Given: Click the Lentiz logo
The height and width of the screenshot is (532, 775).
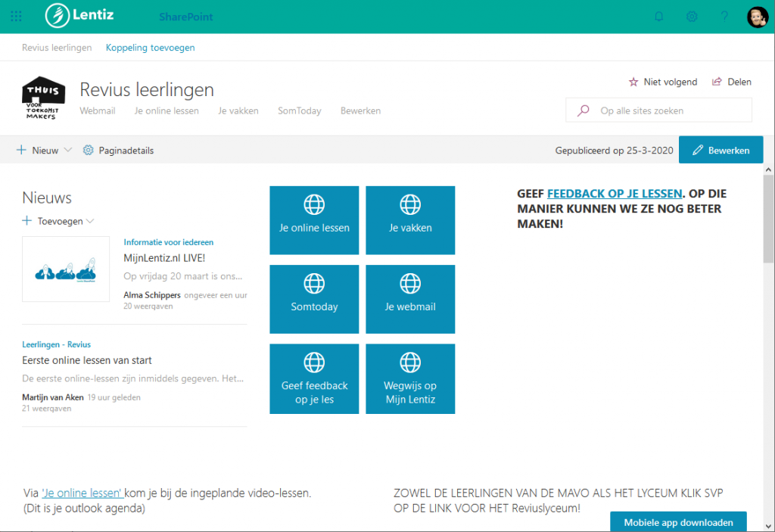Looking at the screenshot, I should [79, 15].
